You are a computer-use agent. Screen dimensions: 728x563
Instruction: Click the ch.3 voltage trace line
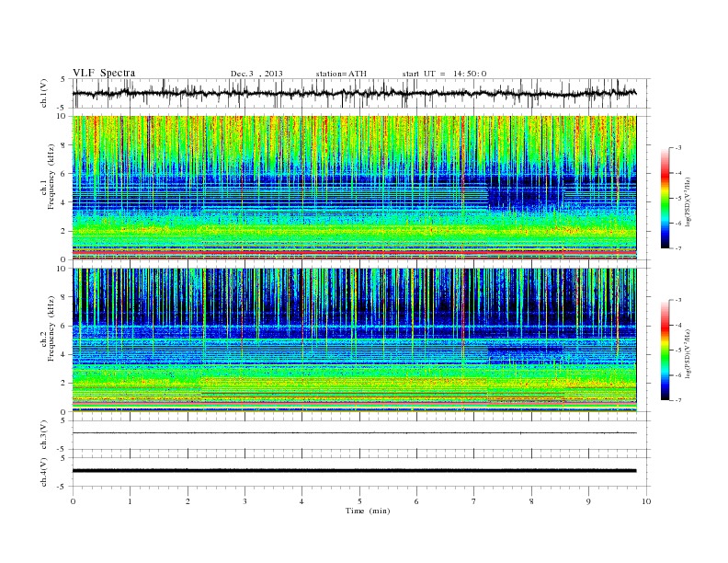(354, 433)
